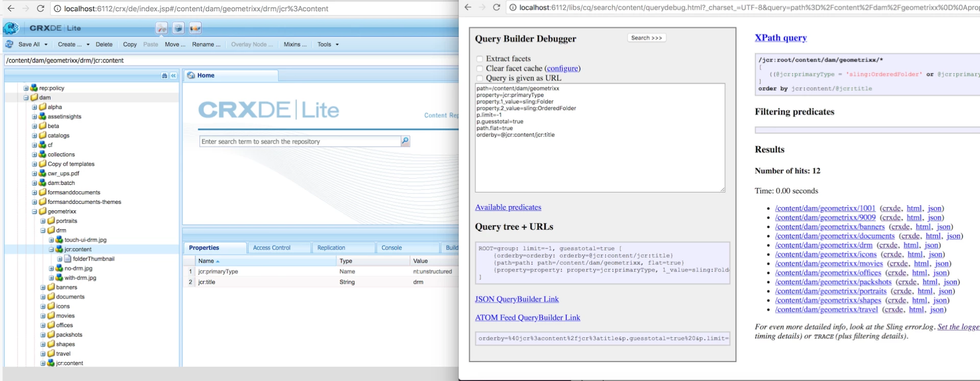Click the no-drm.jpg asset icon
Viewport: 980px width, 381px height.
(59, 268)
